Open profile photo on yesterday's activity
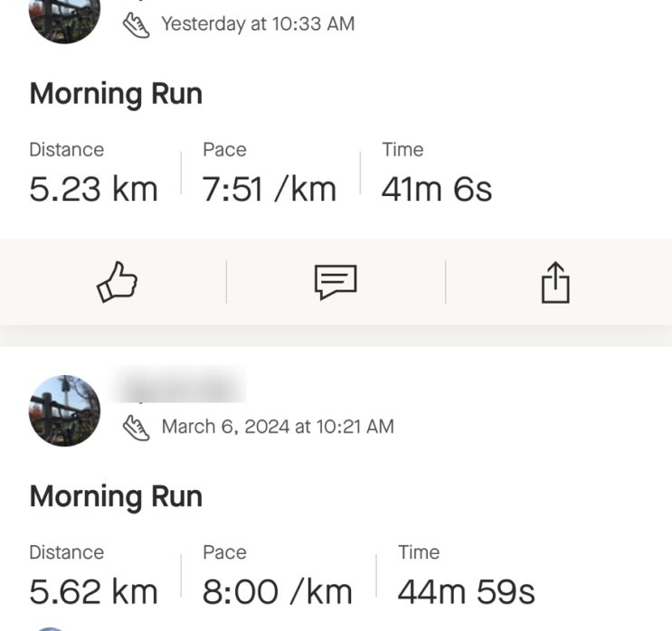The image size is (672, 631). tap(64, 18)
